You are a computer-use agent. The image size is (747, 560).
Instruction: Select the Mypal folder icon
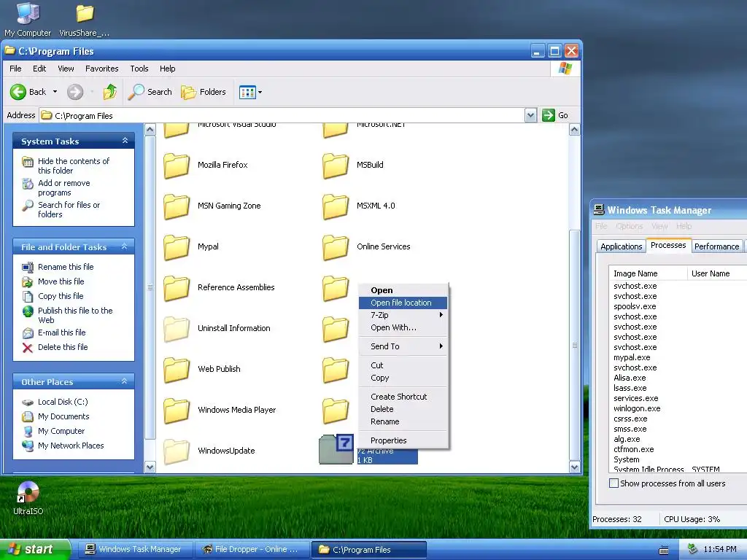[x=177, y=248]
